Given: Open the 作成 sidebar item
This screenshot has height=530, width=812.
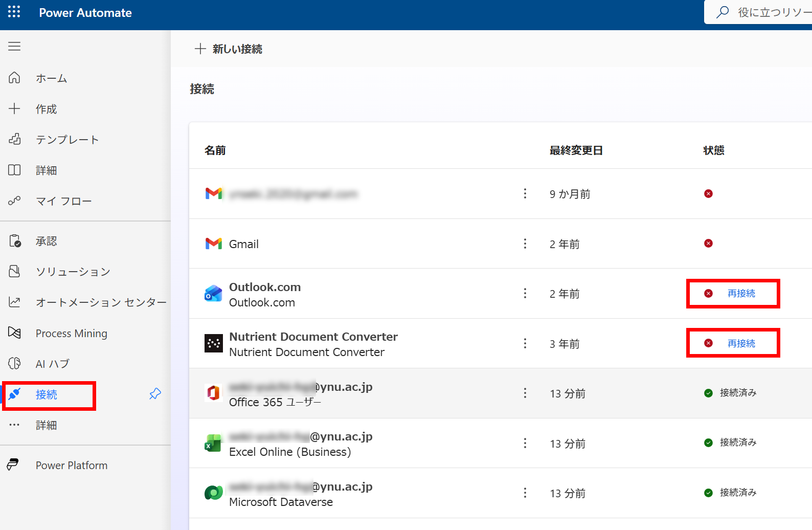Looking at the screenshot, I should tap(46, 109).
